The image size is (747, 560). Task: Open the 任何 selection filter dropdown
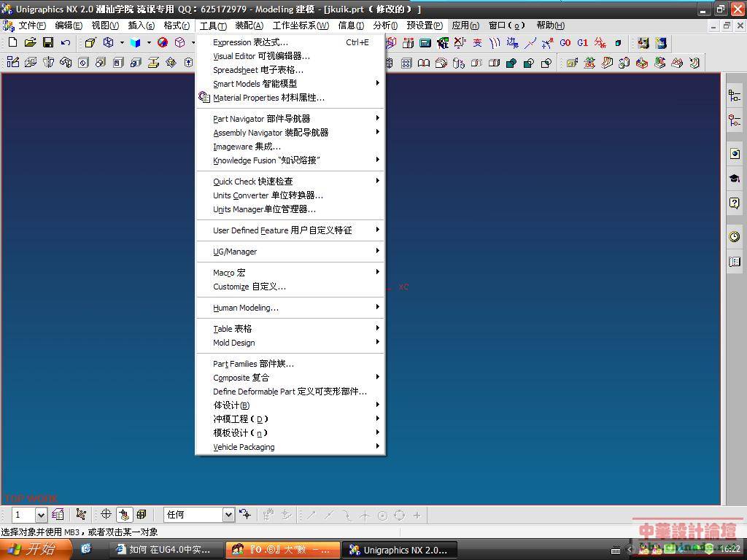point(228,515)
